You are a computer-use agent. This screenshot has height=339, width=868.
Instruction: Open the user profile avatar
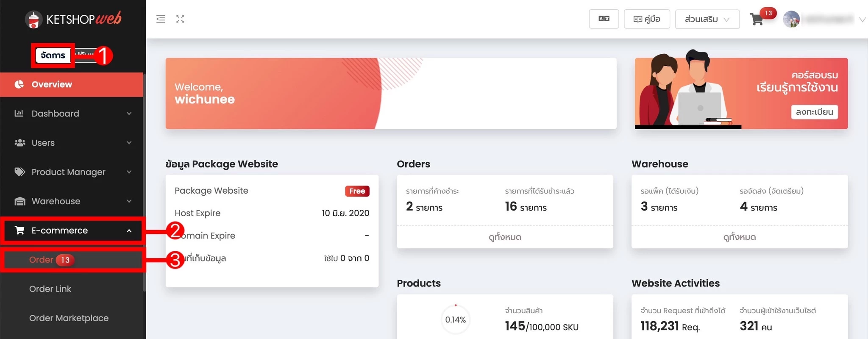(x=791, y=19)
